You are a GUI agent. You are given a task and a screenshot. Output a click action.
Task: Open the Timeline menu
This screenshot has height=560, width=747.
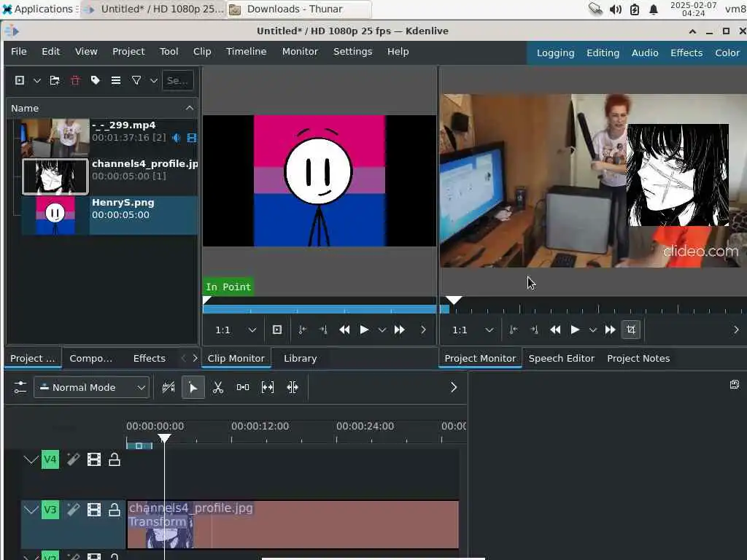click(246, 52)
